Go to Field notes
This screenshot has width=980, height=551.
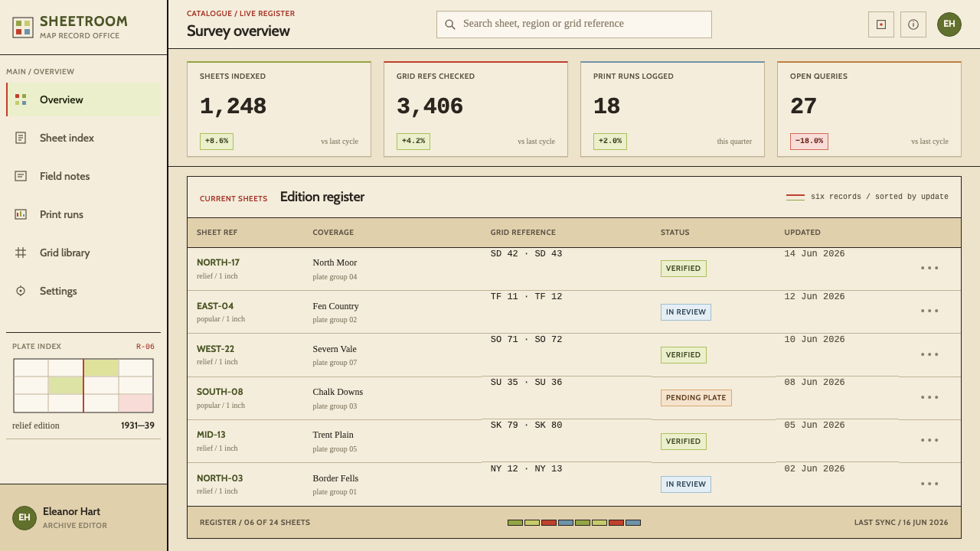click(83, 176)
